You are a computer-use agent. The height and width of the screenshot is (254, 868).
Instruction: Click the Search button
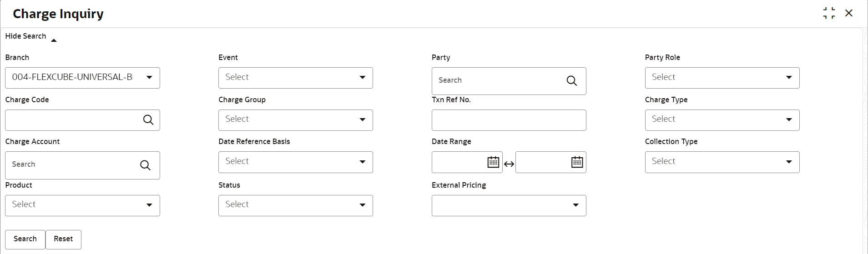(x=25, y=239)
